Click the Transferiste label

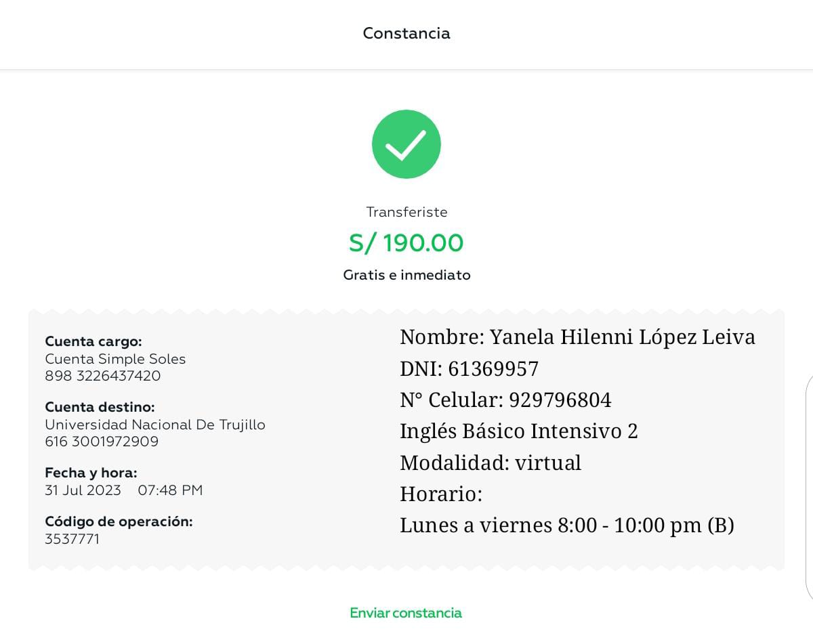point(406,212)
